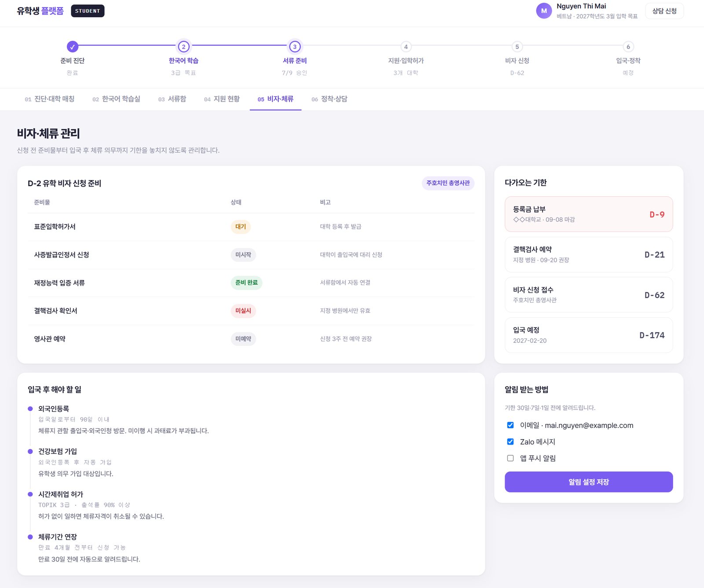This screenshot has width=704, height=588.
Task: Go to the 지원 현황 tab
Action: click(222, 99)
